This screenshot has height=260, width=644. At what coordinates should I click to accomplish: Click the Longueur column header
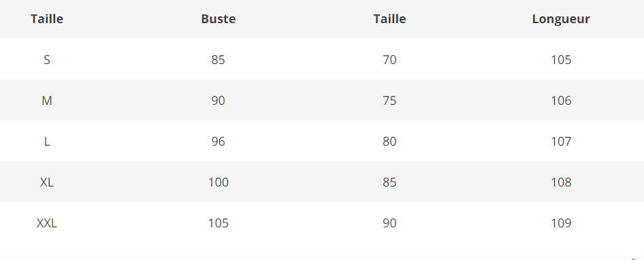561,19
